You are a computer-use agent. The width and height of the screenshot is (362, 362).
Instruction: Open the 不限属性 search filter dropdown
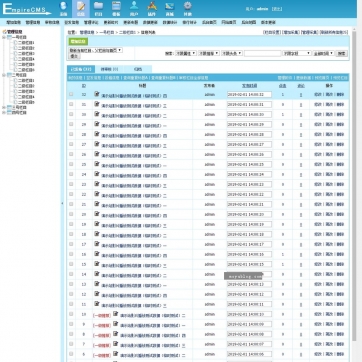tap(186, 53)
